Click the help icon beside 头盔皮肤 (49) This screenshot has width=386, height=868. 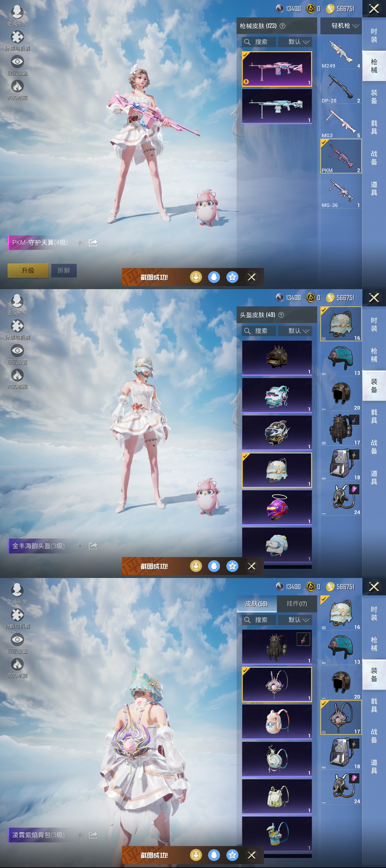281,315
